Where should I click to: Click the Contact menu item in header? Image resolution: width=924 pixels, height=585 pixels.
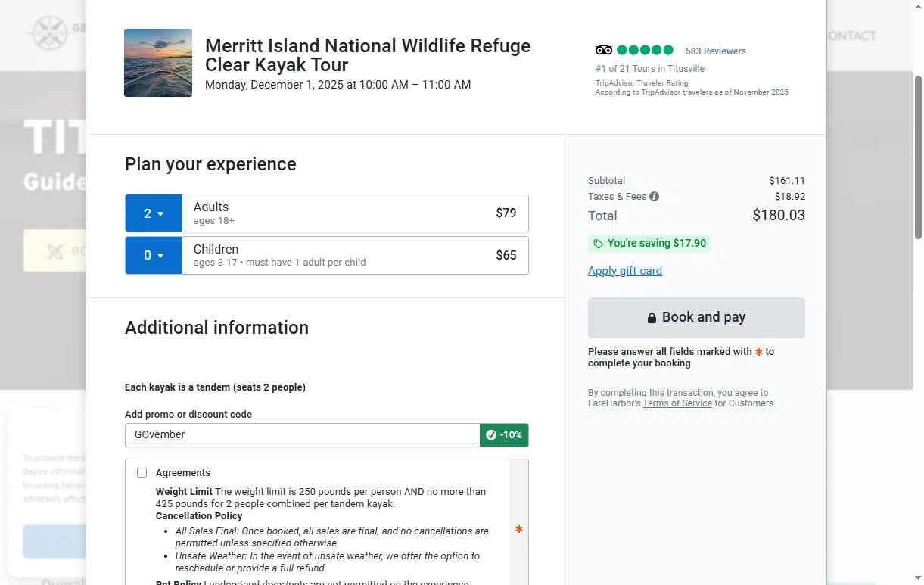coord(852,36)
